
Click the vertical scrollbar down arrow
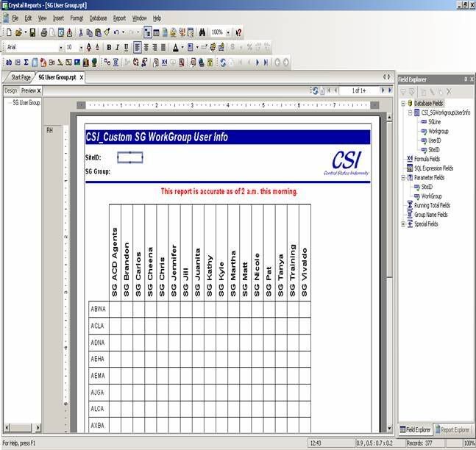[x=389, y=429]
